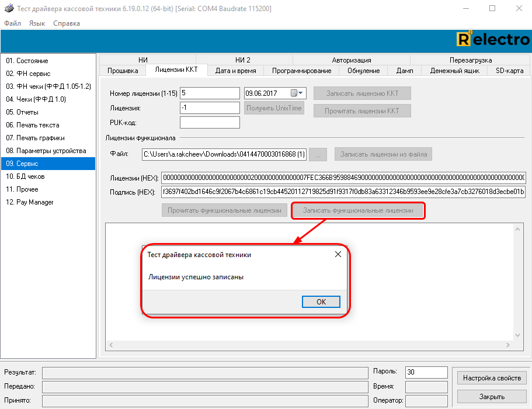Click OK in the success dialog

(x=321, y=301)
